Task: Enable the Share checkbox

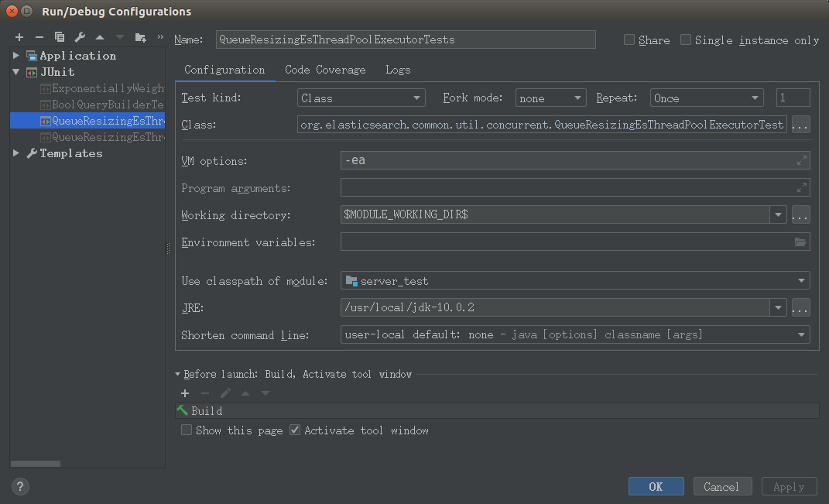Action: click(x=629, y=39)
